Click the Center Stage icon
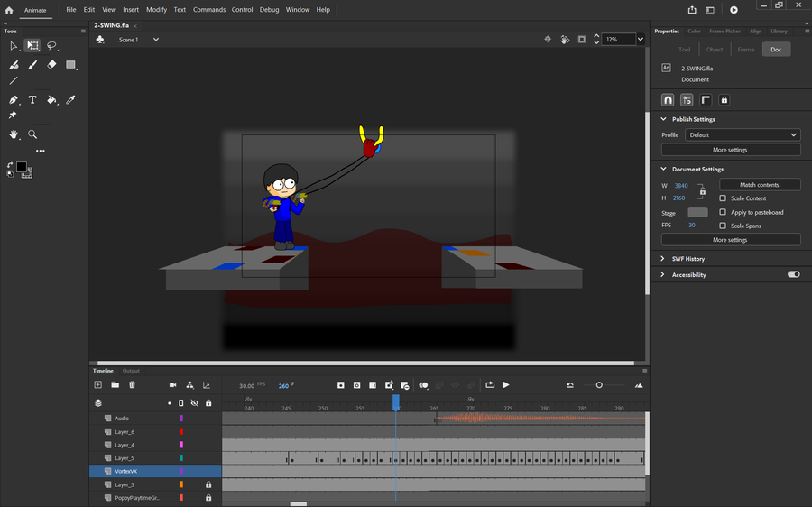 click(548, 40)
